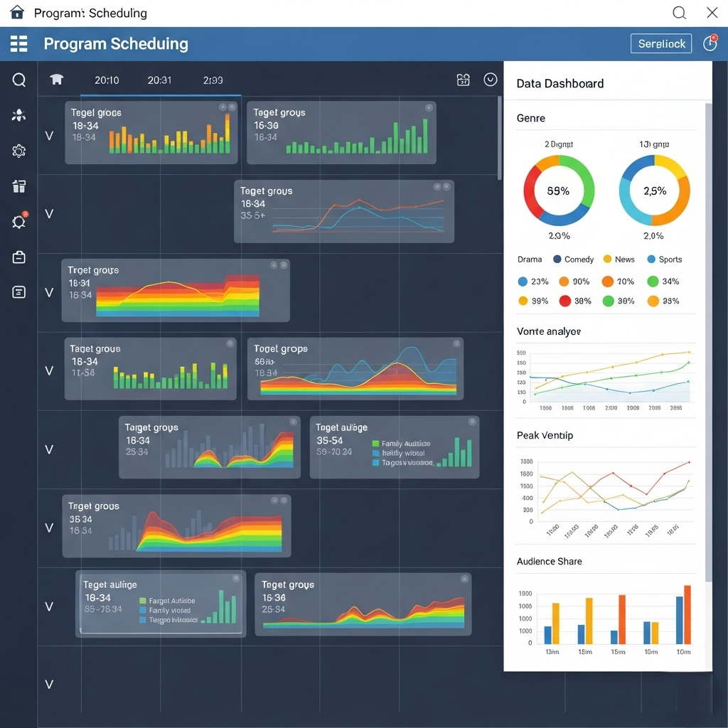Click the Seraliock button
The height and width of the screenshot is (728, 728).
[x=661, y=43]
